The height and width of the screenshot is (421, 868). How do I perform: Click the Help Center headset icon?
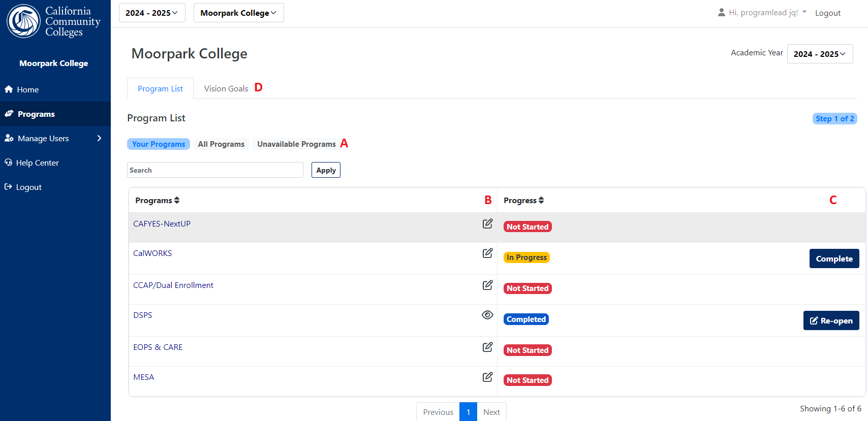(x=8, y=163)
